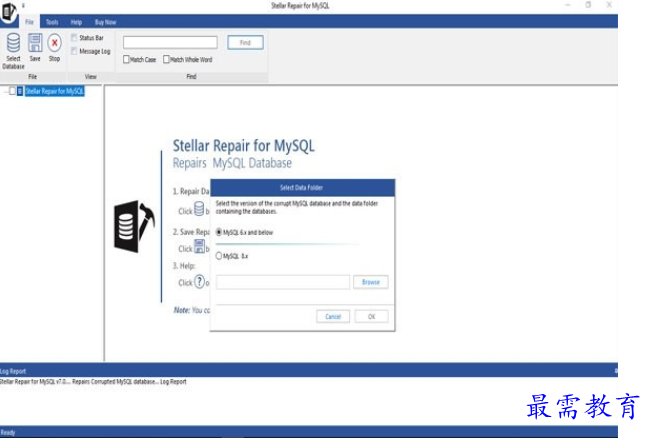The width and height of the screenshot is (648, 438).
Task: Open the Tools ribbon tab
Action: tap(52, 22)
